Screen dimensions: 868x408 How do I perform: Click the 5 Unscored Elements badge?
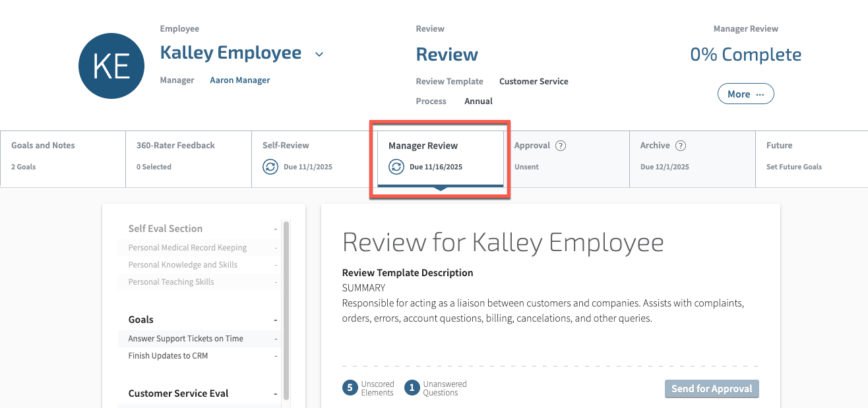[x=350, y=388]
